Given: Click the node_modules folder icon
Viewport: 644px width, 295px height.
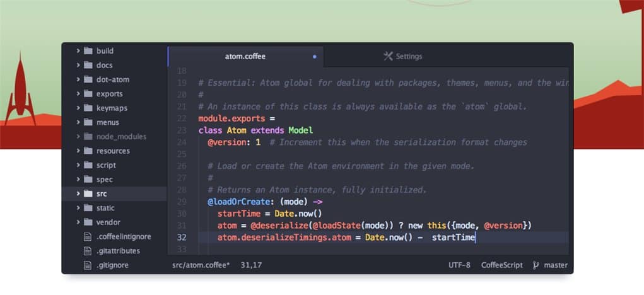Looking at the screenshot, I should click(x=88, y=137).
